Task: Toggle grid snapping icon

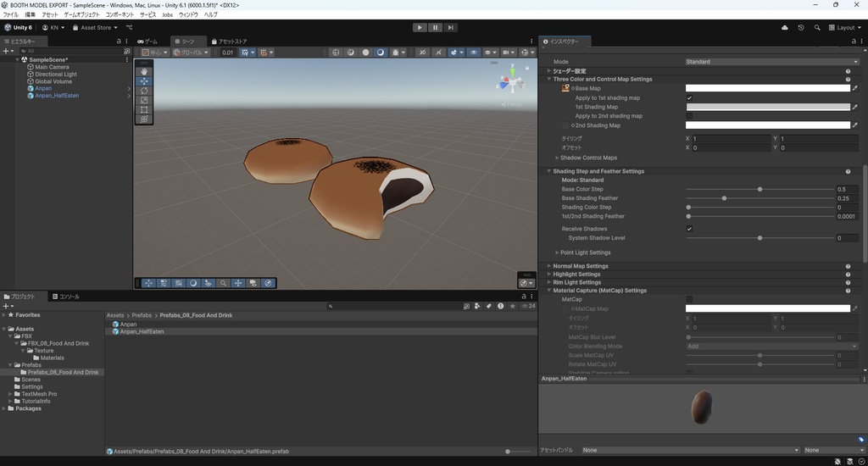Action: tap(247, 53)
